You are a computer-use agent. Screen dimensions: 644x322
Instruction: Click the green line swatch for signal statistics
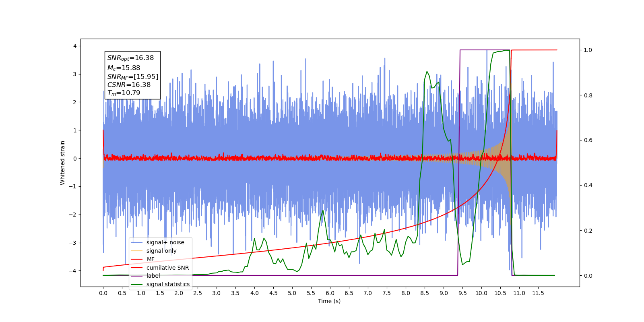click(x=137, y=284)
